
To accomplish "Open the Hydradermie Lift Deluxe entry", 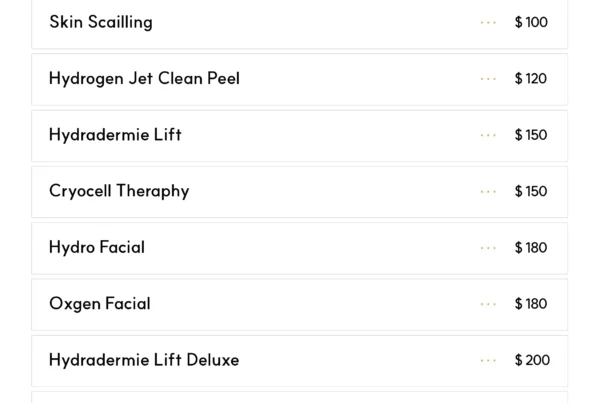I will (x=144, y=360).
